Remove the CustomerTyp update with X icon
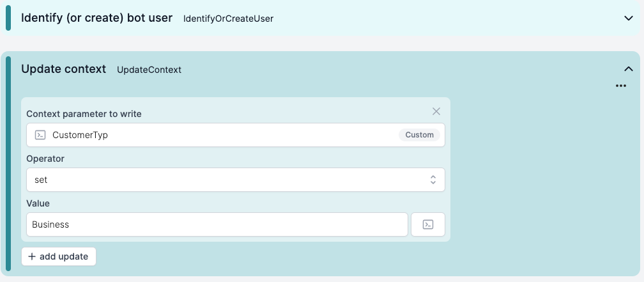The image size is (644, 282). pos(436,111)
